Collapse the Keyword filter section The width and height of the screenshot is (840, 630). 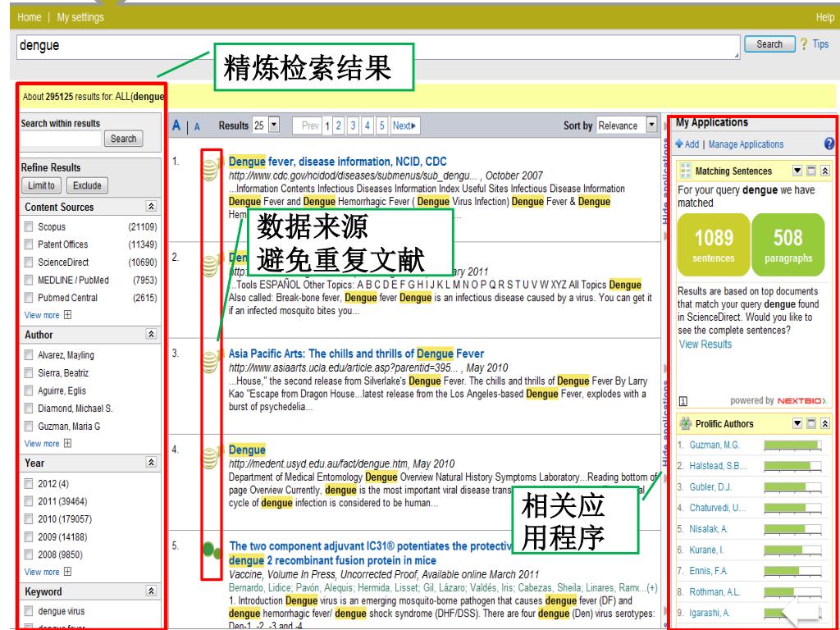(x=151, y=591)
